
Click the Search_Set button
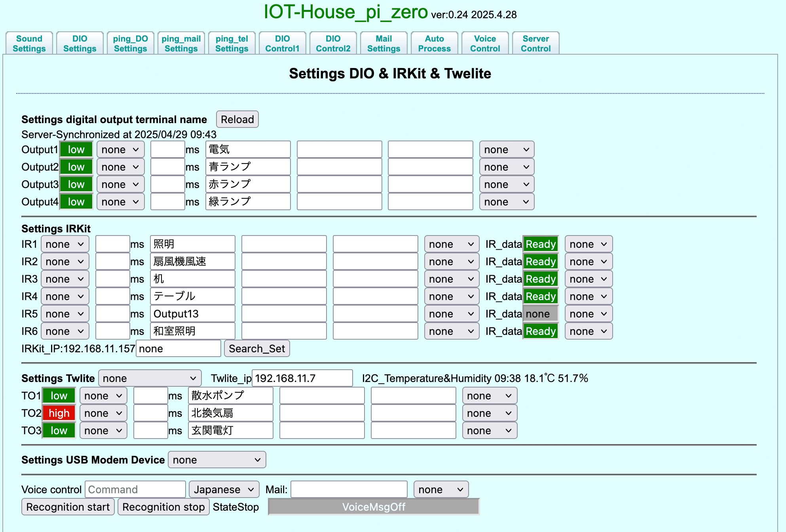point(257,349)
